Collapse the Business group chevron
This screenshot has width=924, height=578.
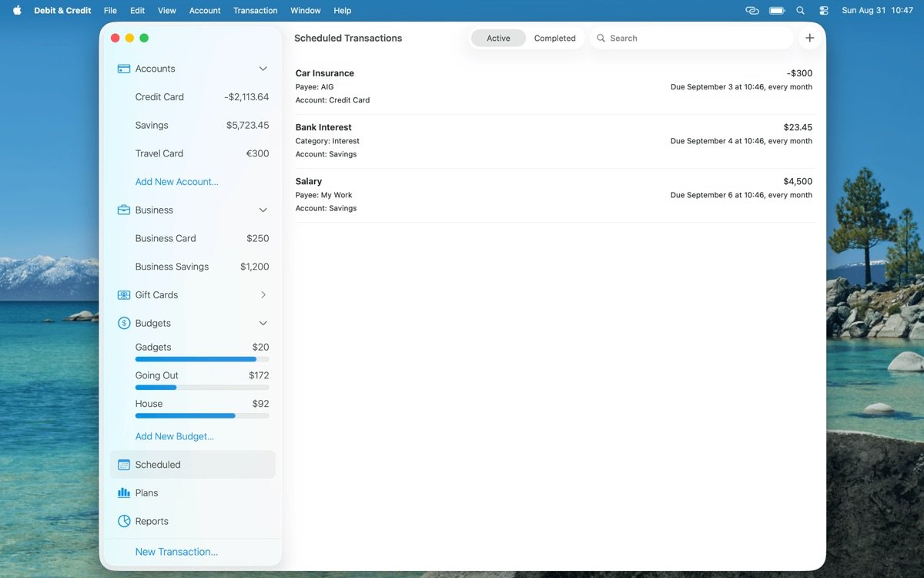point(263,210)
